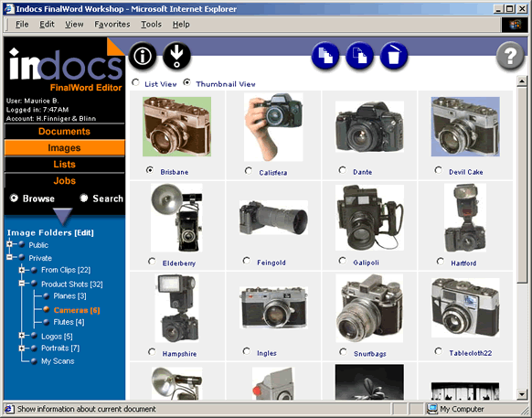Open the Tools menu

point(152,25)
